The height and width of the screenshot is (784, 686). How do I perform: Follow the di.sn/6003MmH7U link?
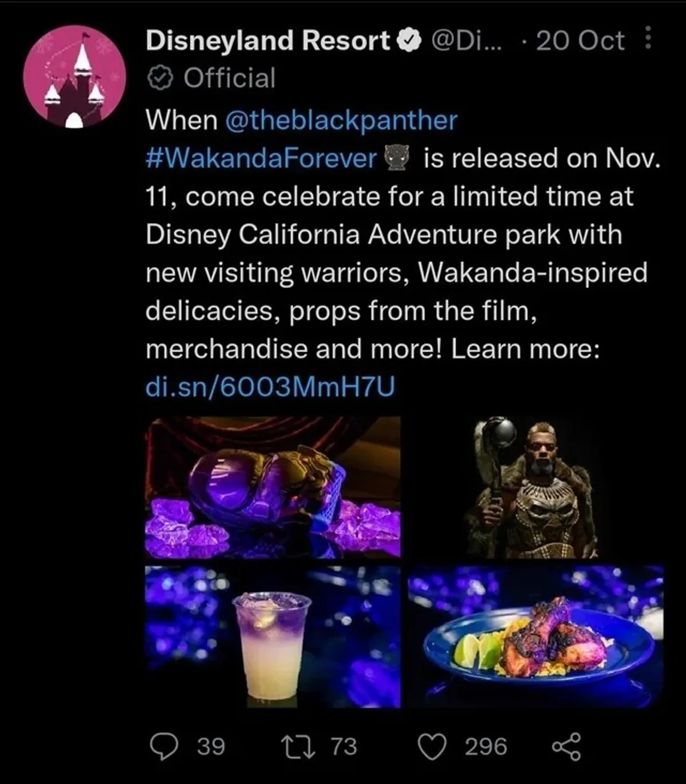pos(270,387)
